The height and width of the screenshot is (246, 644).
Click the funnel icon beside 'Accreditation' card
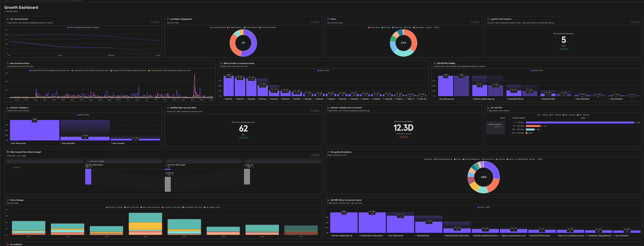pos(8,244)
